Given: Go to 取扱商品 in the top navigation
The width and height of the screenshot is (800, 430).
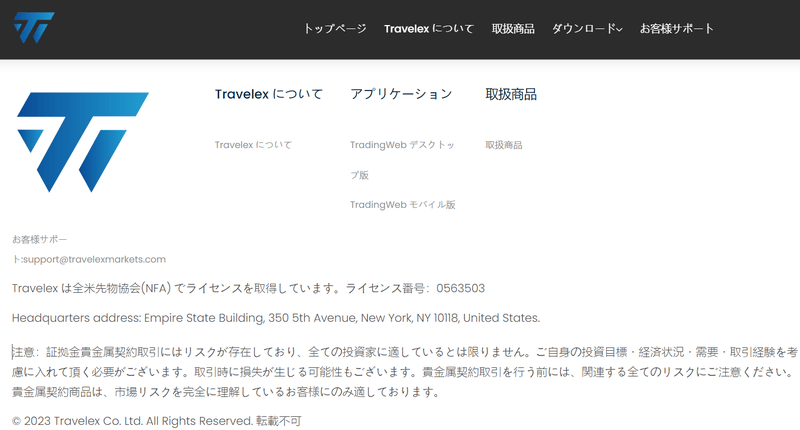Looking at the screenshot, I should 513,29.
